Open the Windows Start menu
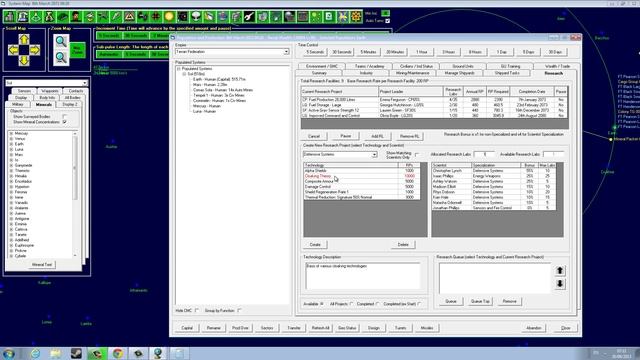Image resolution: width=640 pixels, height=360 pixels. click(9, 353)
